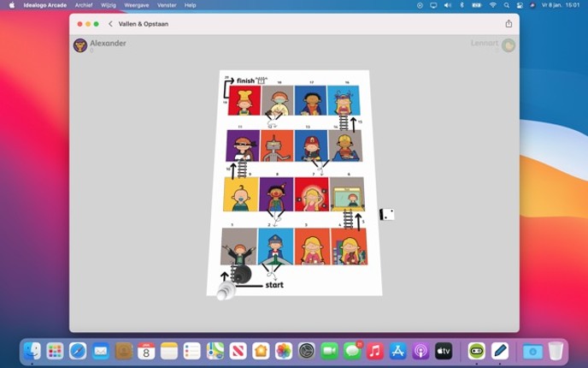Select the black pawn near start
Image resolution: width=588 pixels, height=368 pixels.
[243, 274]
